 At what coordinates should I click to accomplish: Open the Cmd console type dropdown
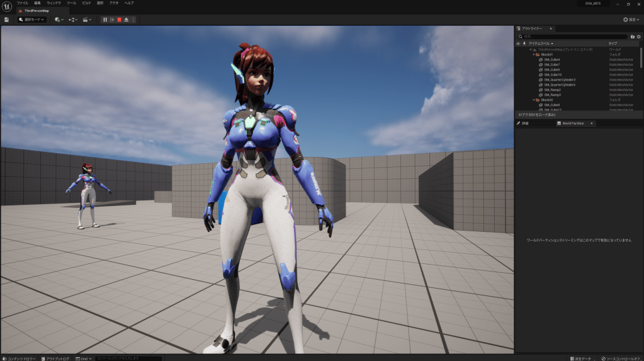point(84,358)
